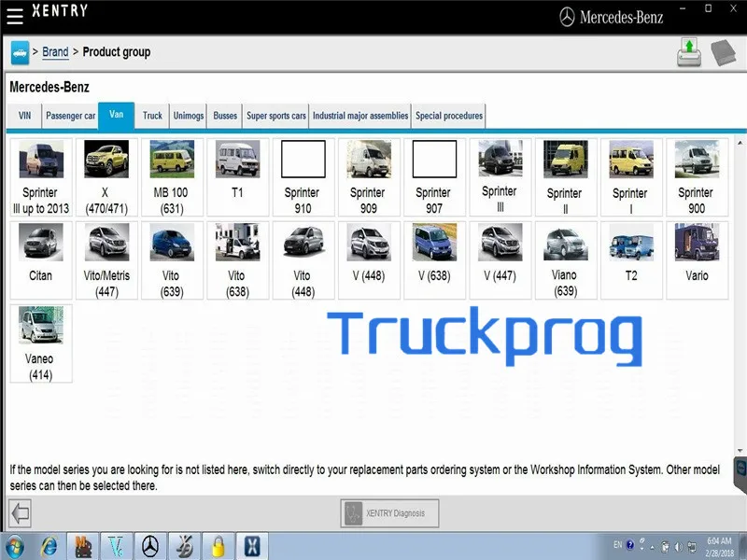The image size is (747, 560).
Task: Select Sprinter III up to 2013
Action: click(x=41, y=177)
